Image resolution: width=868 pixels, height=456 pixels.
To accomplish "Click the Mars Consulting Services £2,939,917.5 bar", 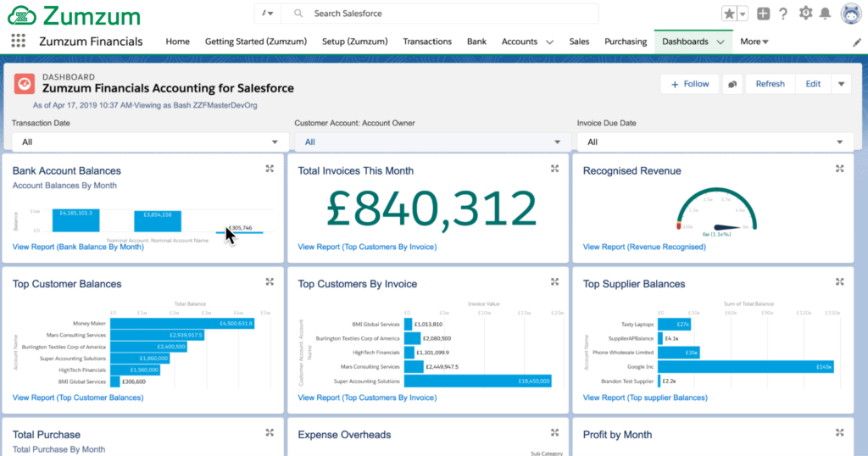I will pyautogui.click(x=157, y=335).
